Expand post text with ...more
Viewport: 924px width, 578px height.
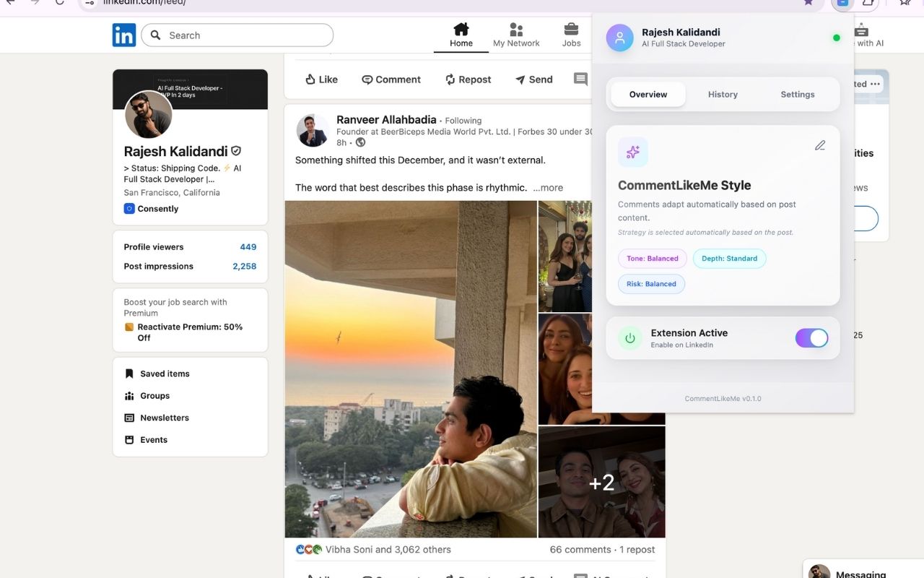(548, 188)
